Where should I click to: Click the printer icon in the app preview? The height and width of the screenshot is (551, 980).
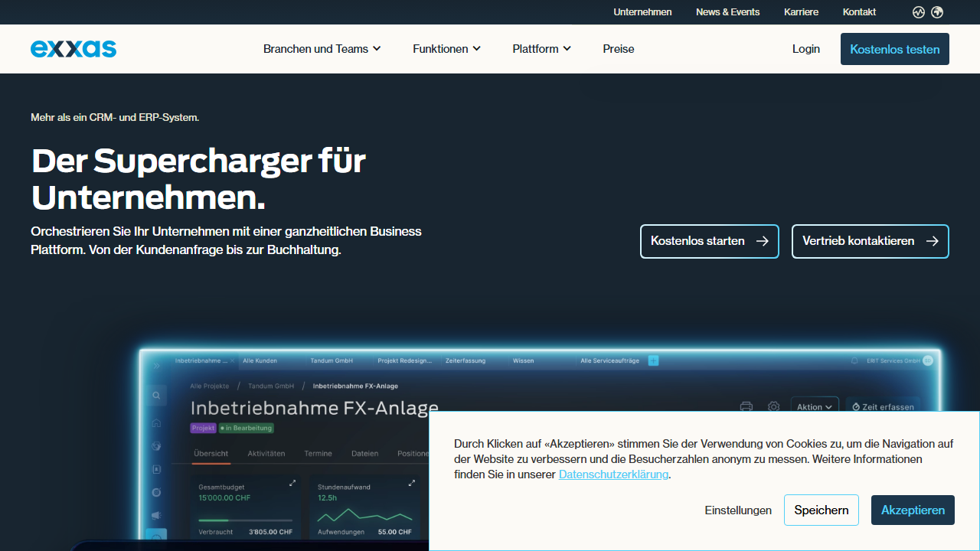(746, 407)
